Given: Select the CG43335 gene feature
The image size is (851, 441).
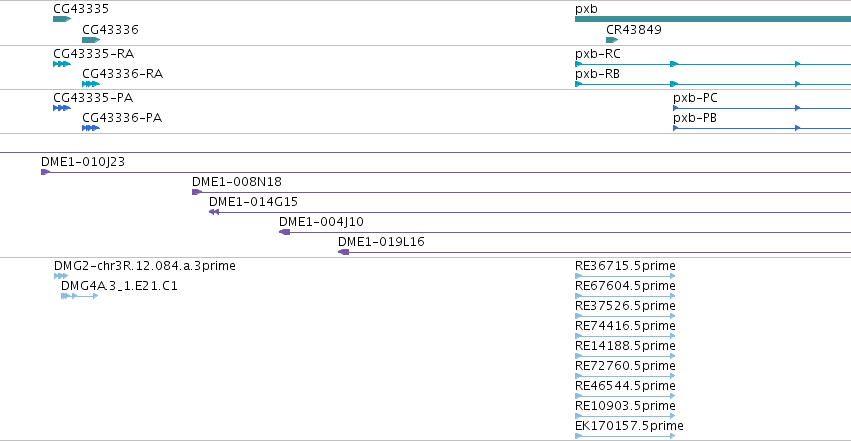Looking at the screenshot, I should click(x=62, y=19).
